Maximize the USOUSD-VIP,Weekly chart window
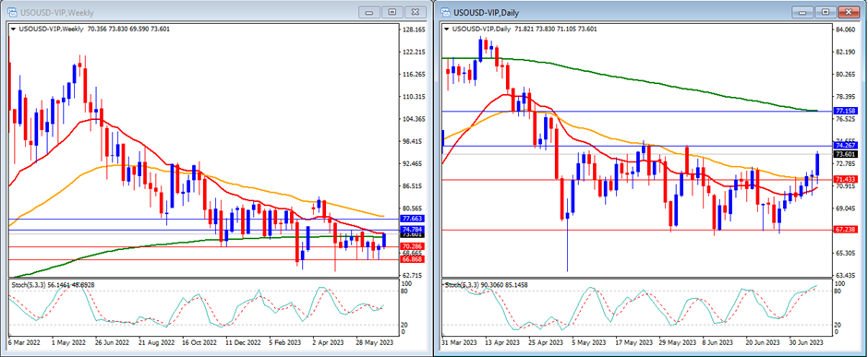 [392, 12]
